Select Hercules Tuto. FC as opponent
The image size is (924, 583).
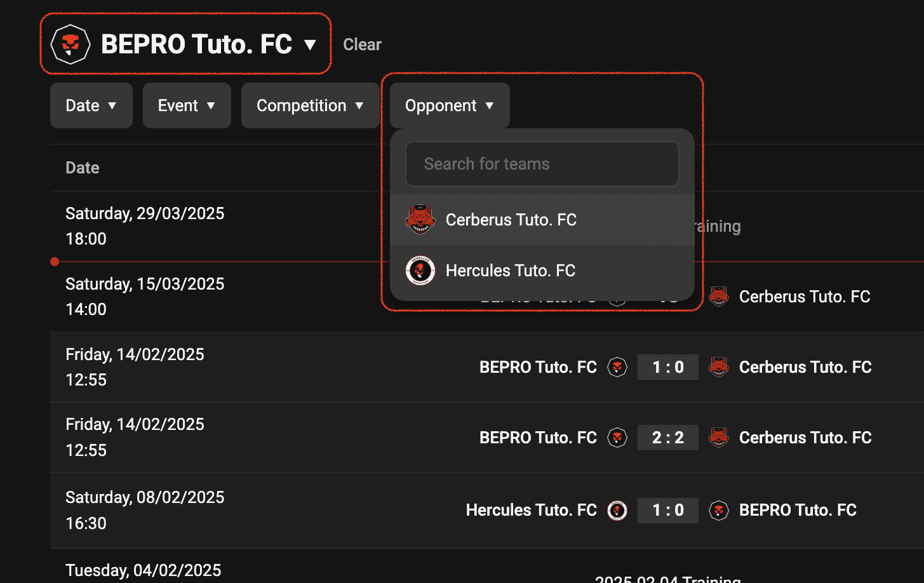[542, 271]
